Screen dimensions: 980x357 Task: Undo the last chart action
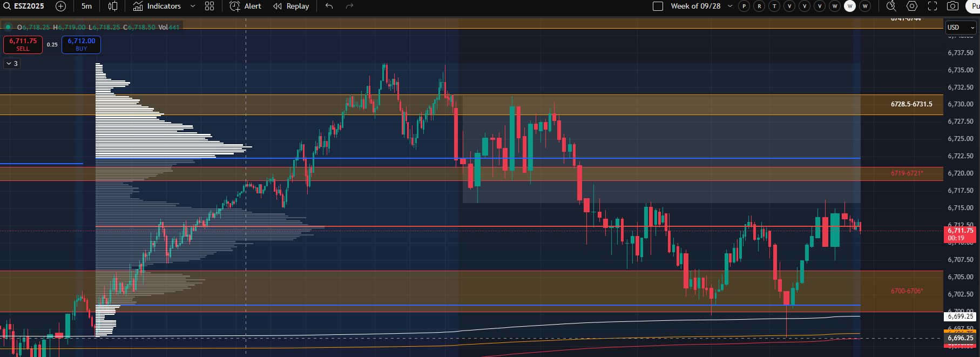tap(329, 6)
